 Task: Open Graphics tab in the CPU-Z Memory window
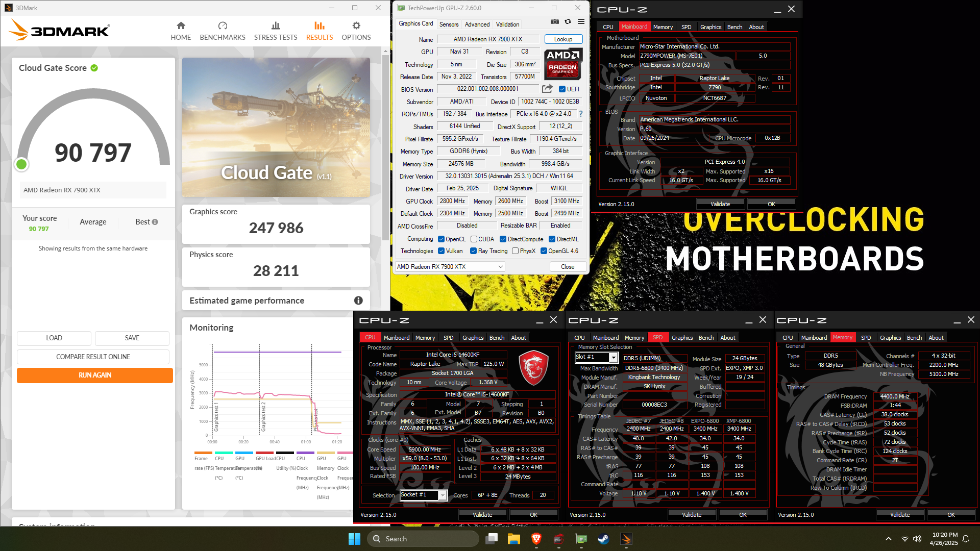(890, 338)
